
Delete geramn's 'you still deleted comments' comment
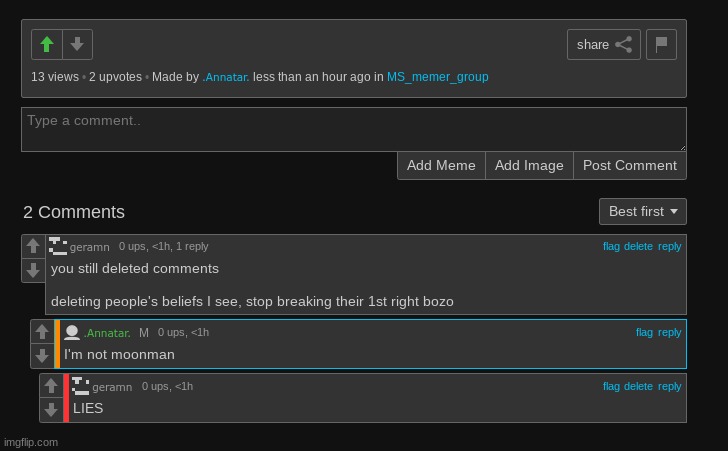638,246
